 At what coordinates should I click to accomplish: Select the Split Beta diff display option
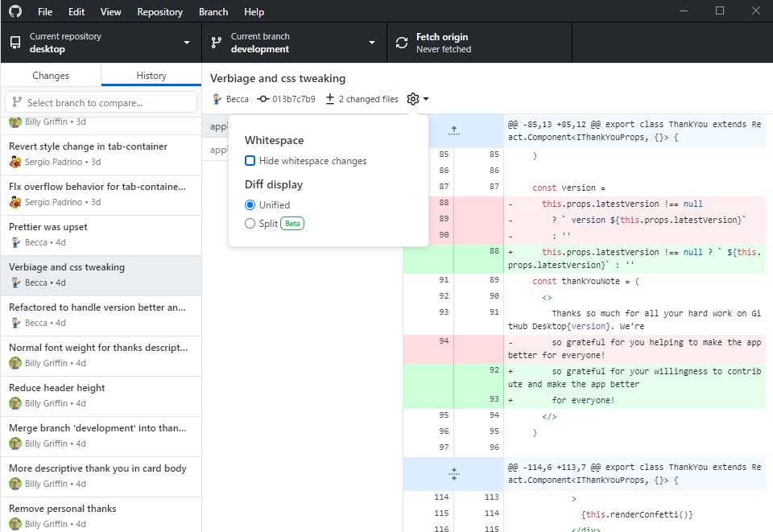250,223
